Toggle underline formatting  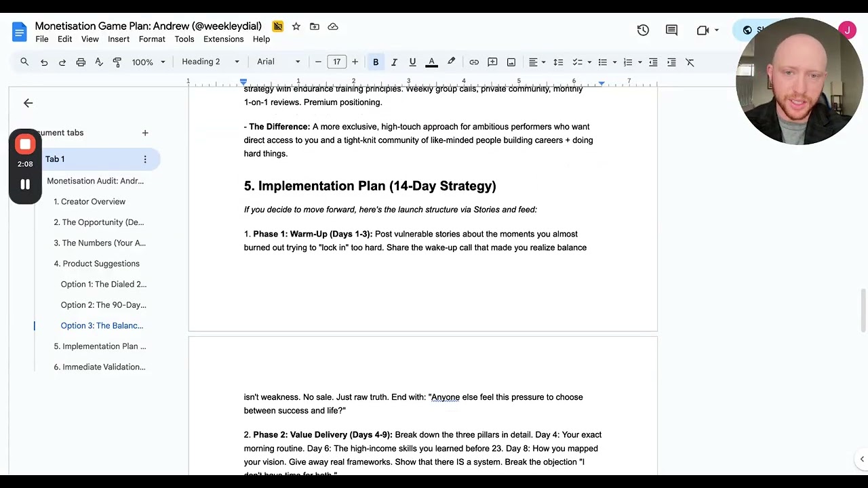tap(412, 62)
